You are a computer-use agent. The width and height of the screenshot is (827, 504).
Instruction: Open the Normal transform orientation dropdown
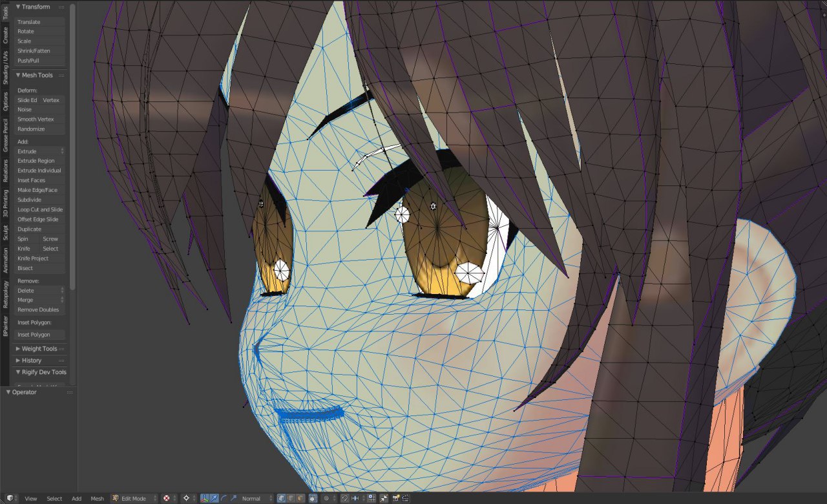point(256,498)
